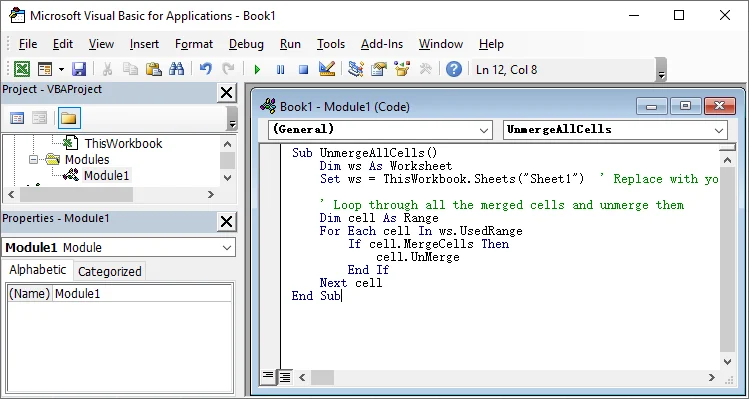Click the Paste clipboard icon
749x399 pixels.
[153, 70]
